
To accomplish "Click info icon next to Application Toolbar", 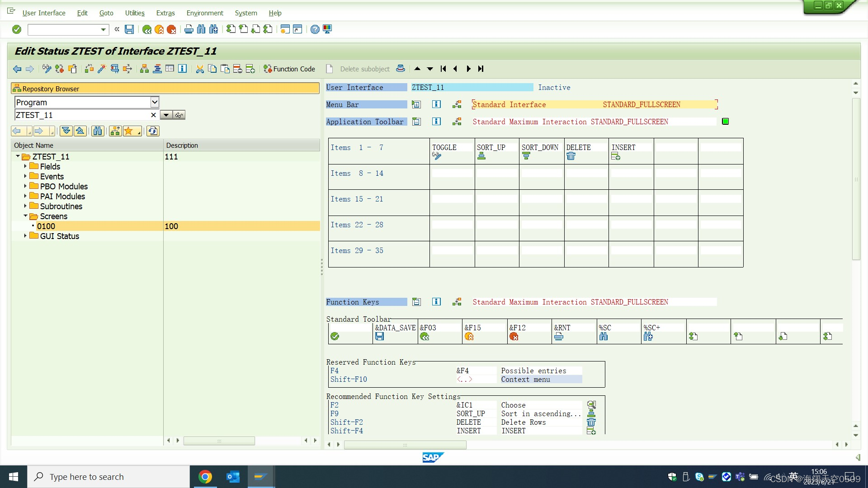I will point(436,122).
